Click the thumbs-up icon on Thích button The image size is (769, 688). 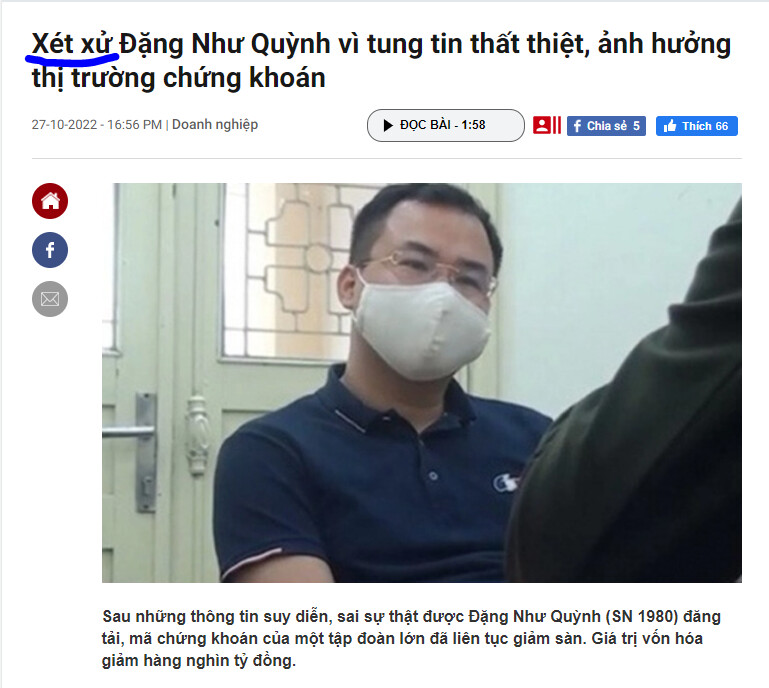[x=669, y=126]
